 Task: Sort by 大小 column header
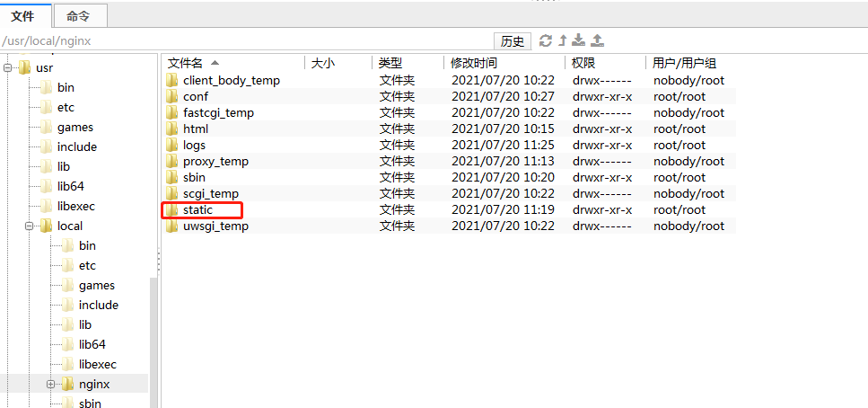338,63
